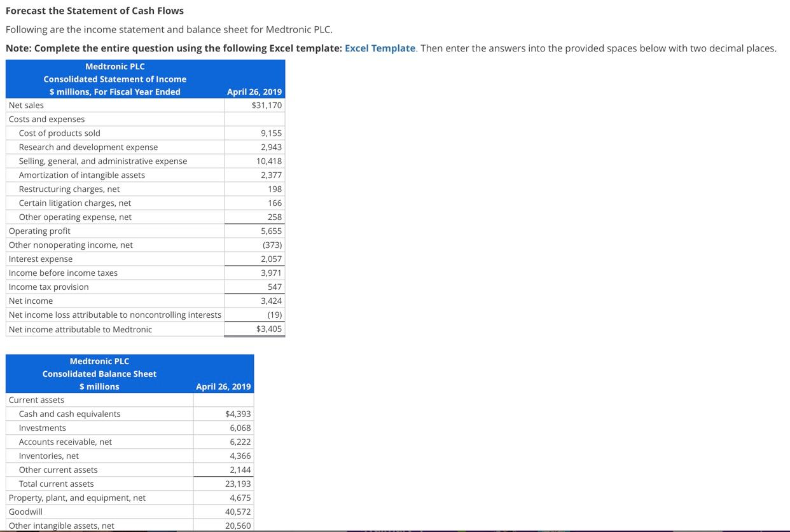Image resolution: width=790 pixels, height=532 pixels.
Task: Select the Goodwill row label
Action: tap(25, 512)
